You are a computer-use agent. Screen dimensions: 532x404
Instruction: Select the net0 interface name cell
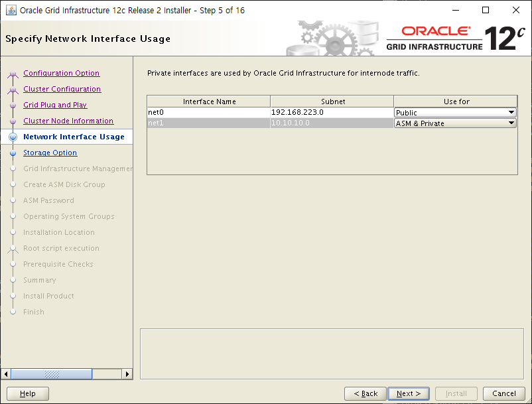coord(209,112)
